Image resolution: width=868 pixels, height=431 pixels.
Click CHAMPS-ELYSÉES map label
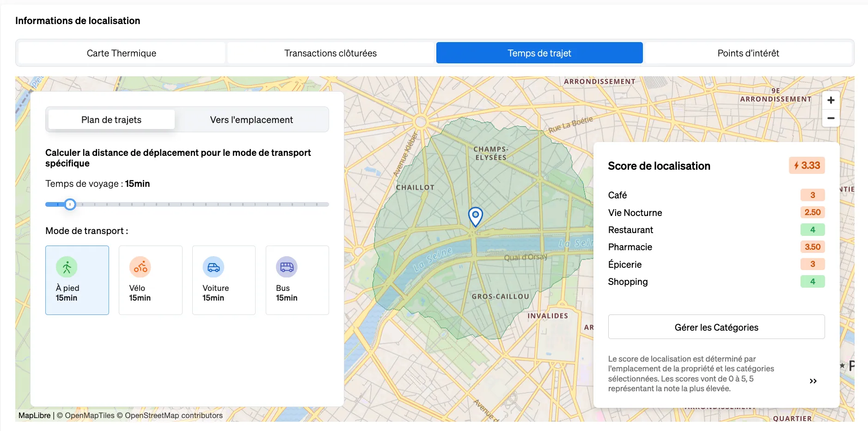coord(491,153)
